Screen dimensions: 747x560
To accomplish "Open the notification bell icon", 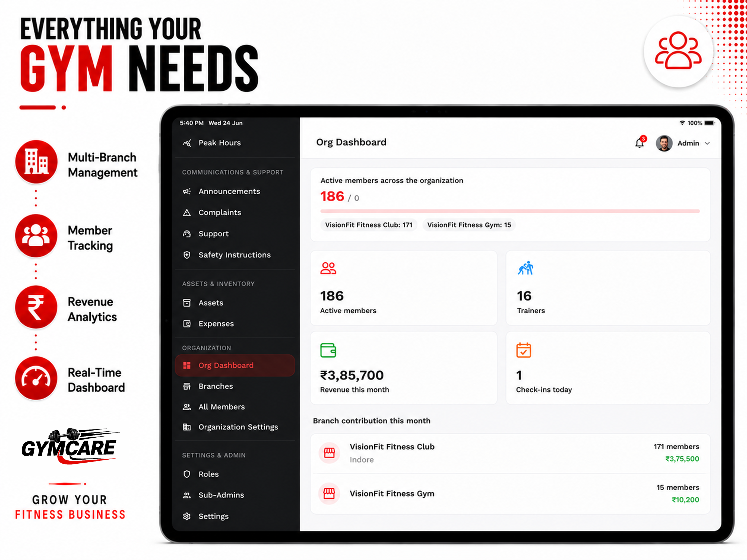I will 639,143.
